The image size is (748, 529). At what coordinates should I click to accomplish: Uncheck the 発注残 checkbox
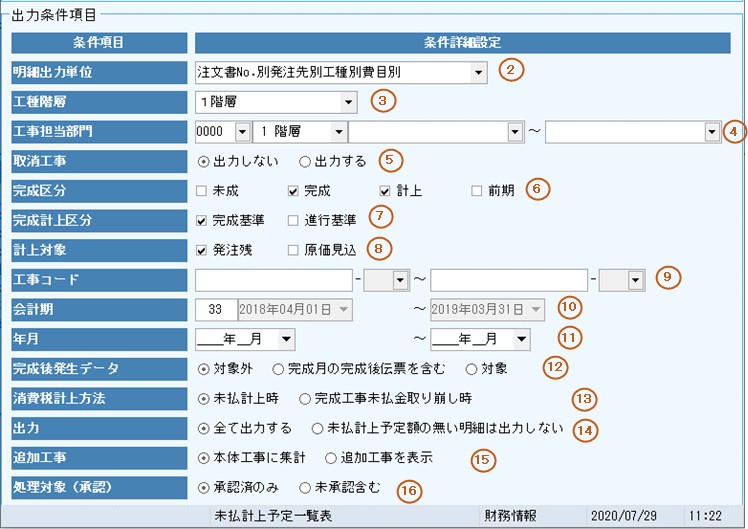(x=204, y=248)
